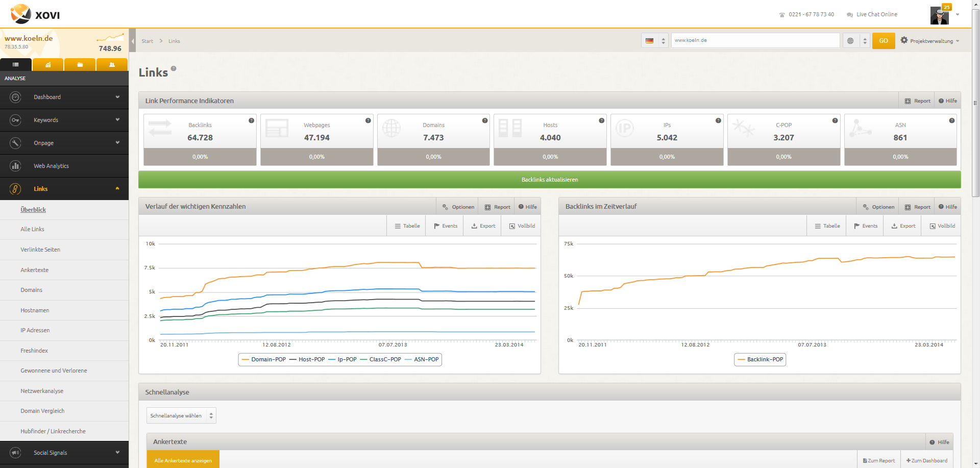The height and width of the screenshot is (468, 980).
Task: Click the Start breadcrumb link
Action: (147, 41)
